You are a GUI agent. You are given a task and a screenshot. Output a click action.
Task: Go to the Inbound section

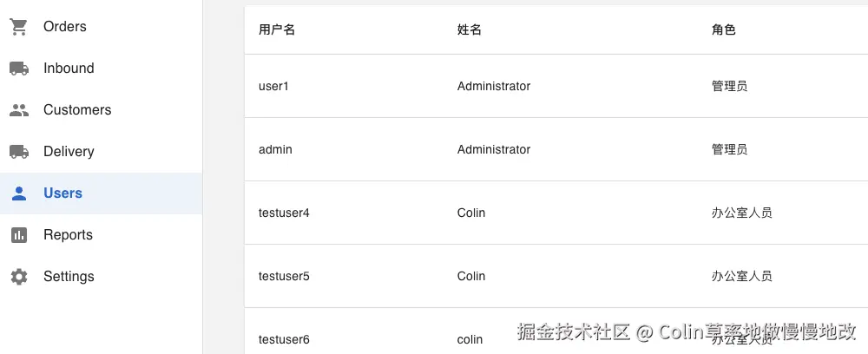pos(69,69)
